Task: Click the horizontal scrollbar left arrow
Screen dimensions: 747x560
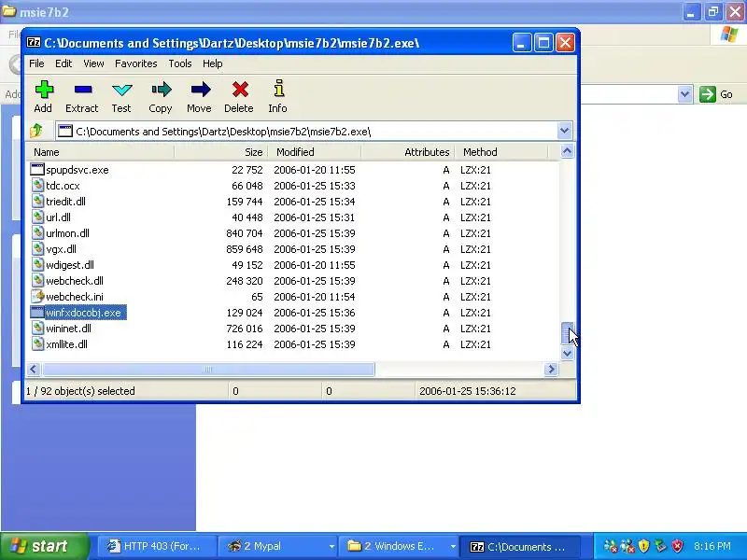Action: click(33, 369)
